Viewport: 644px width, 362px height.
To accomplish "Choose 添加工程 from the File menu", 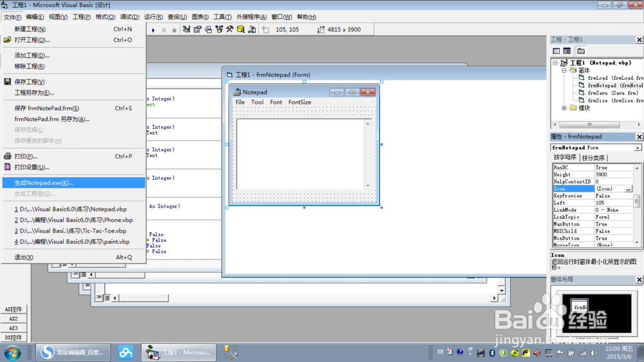I will coord(73,55).
